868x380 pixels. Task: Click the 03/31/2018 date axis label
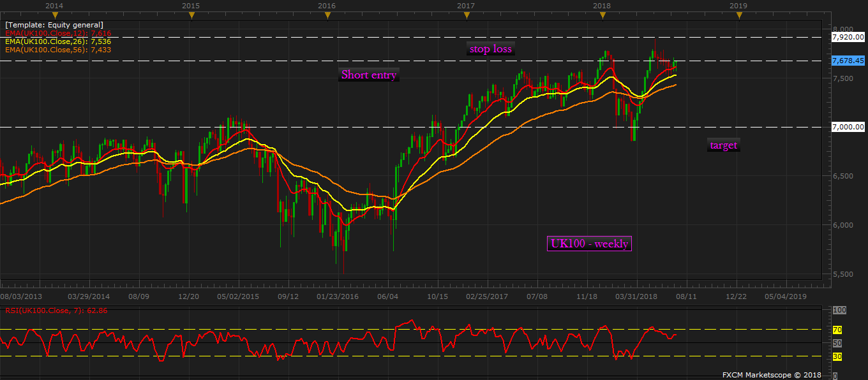click(x=636, y=296)
